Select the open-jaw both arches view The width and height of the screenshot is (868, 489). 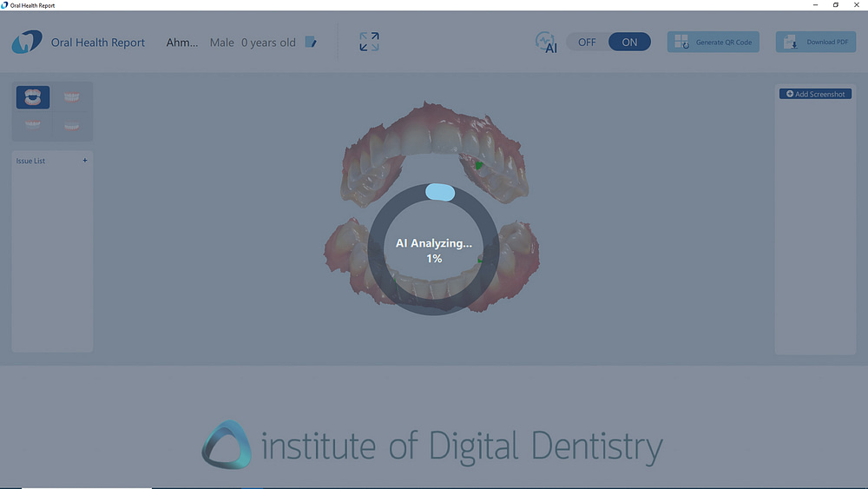(33, 97)
